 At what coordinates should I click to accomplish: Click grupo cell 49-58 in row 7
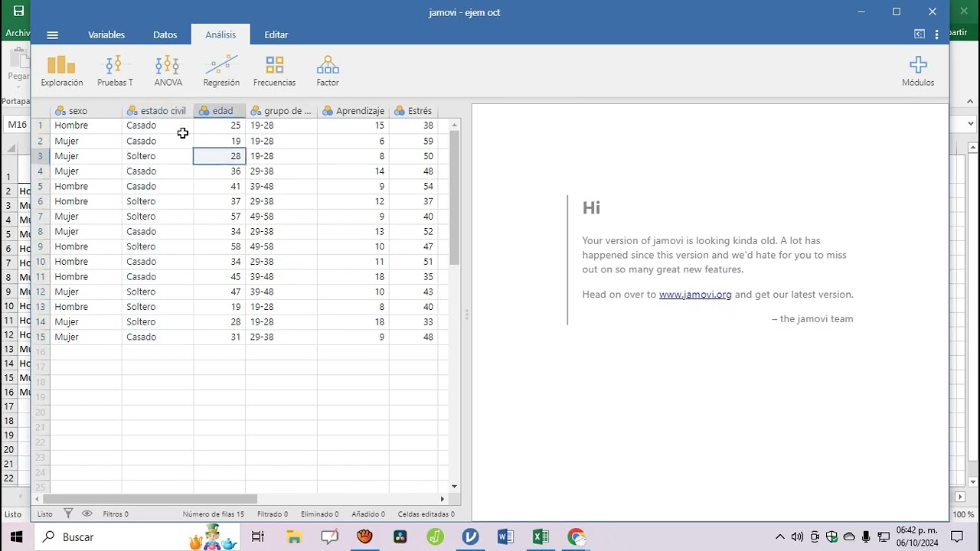[282, 217]
